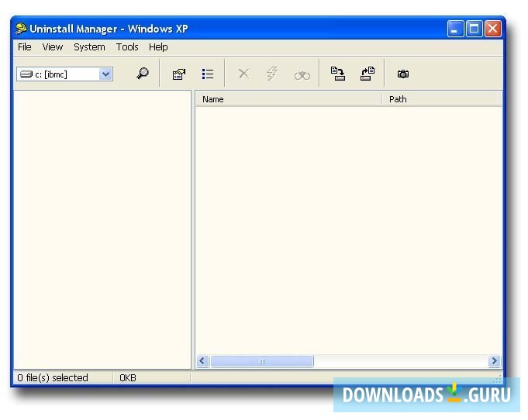Click the binoculars find icon
This screenshot has height=420, width=528.
tap(302, 75)
